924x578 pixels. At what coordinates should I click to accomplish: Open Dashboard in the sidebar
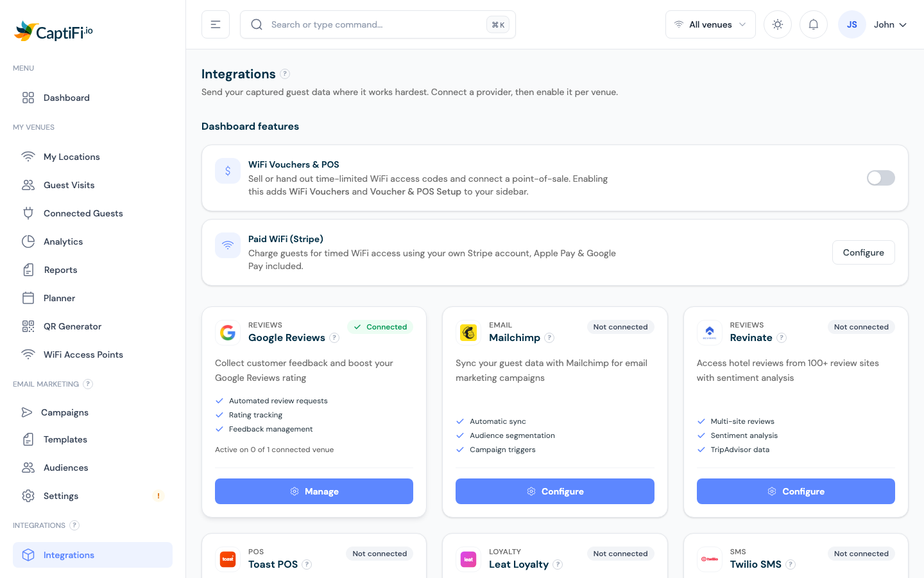point(92,98)
